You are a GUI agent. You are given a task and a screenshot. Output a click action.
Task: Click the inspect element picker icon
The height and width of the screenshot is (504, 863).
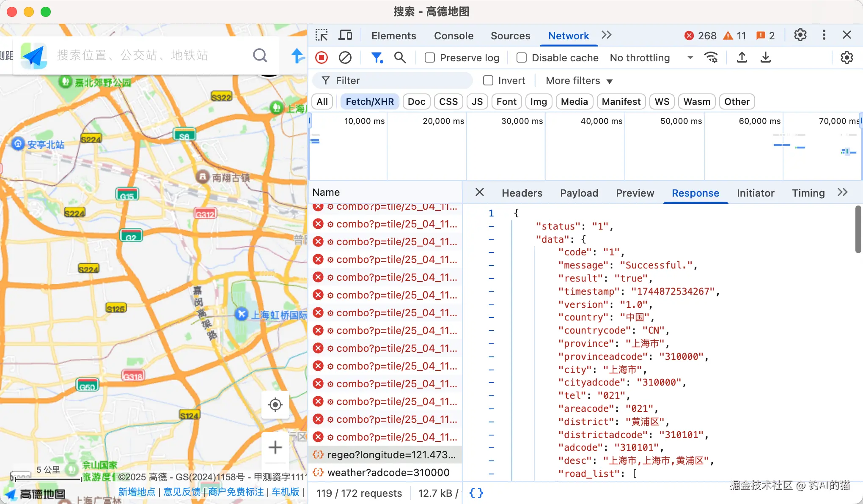(x=322, y=35)
